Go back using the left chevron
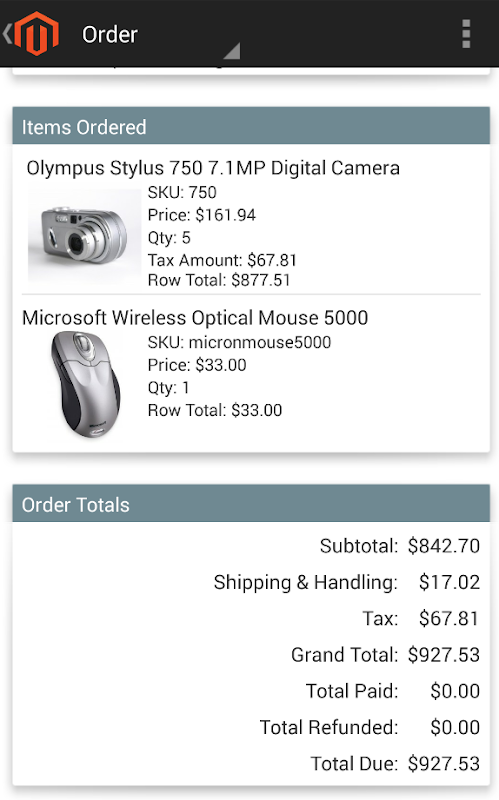This screenshot has width=499, height=800. tap(7, 34)
